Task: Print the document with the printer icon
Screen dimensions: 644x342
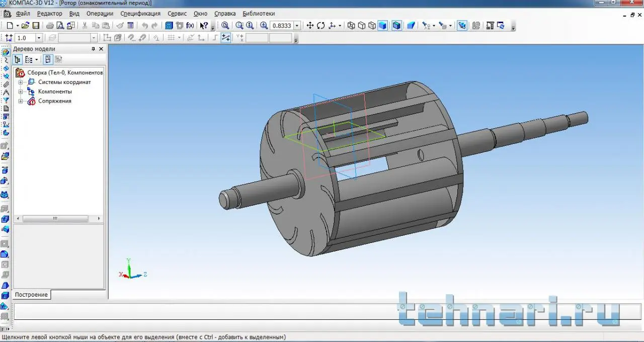Action: click(x=50, y=25)
